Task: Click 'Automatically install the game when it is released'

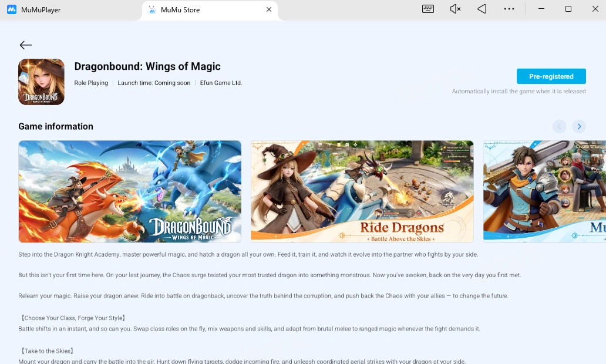Action: point(519,92)
